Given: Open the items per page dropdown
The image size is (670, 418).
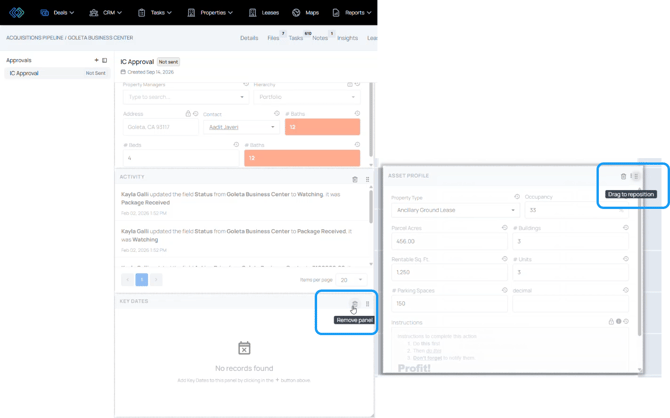Looking at the screenshot, I should (351, 280).
